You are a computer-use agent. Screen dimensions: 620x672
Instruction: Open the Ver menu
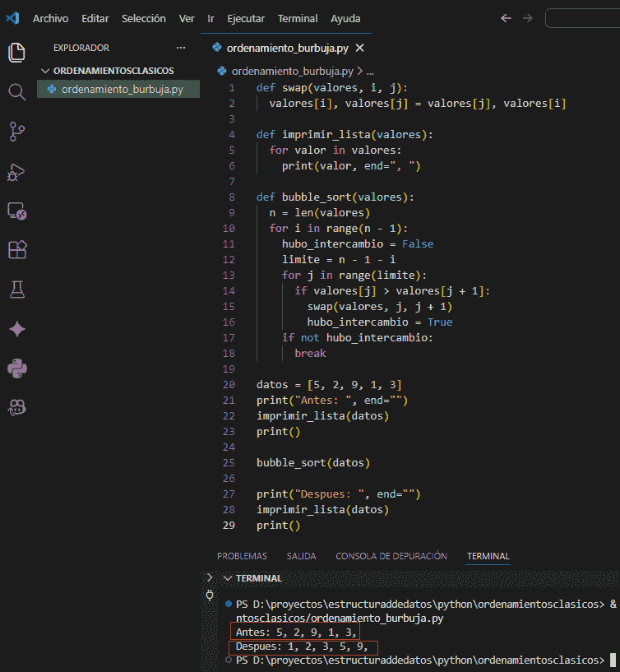pos(187,18)
